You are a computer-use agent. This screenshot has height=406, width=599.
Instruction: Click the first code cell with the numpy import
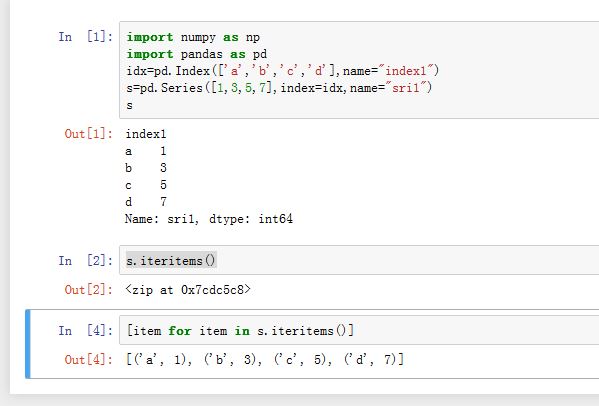coord(359,70)
